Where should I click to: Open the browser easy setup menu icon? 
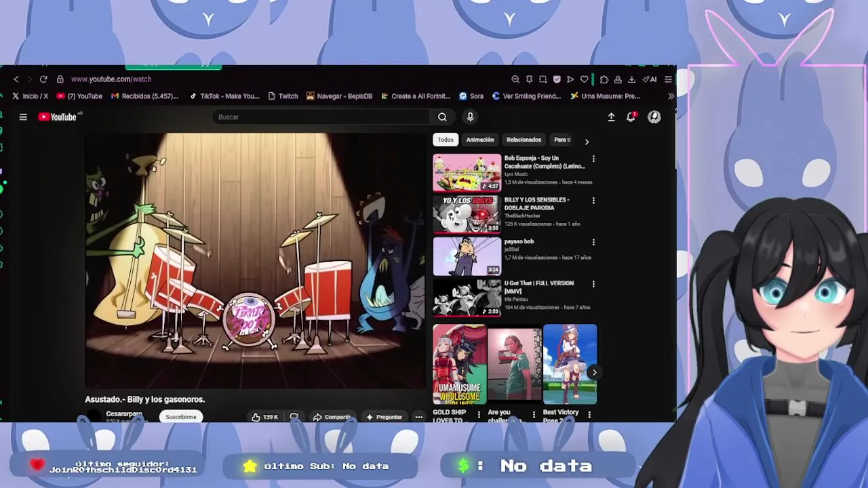pos(668,79)
